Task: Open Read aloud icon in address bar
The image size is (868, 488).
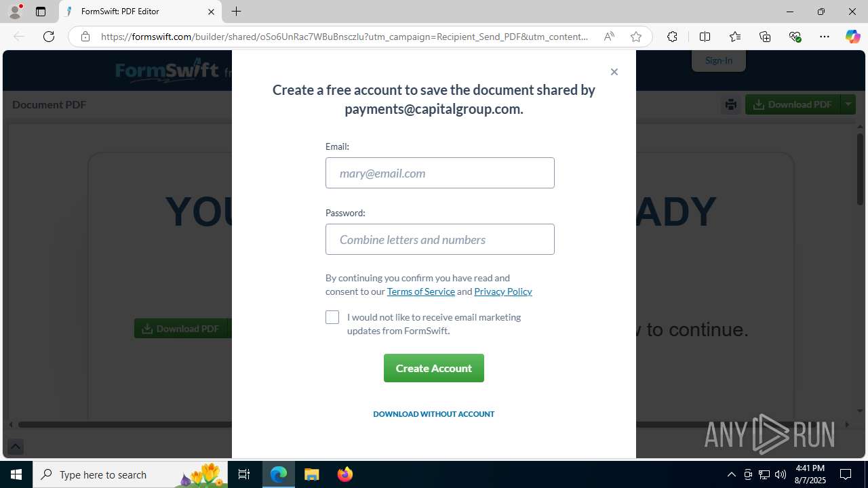Action: coord(609,37)
